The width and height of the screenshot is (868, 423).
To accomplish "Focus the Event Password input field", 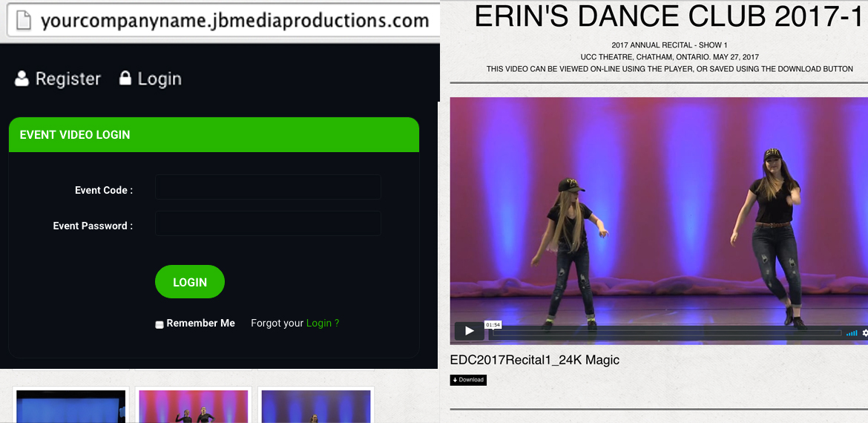I will (268, 223).
